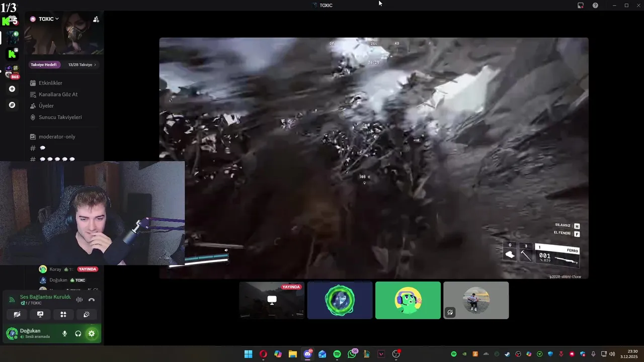Open Steam icon in system tray
Viewport: 644px width, 362px height.
[507, 354]
